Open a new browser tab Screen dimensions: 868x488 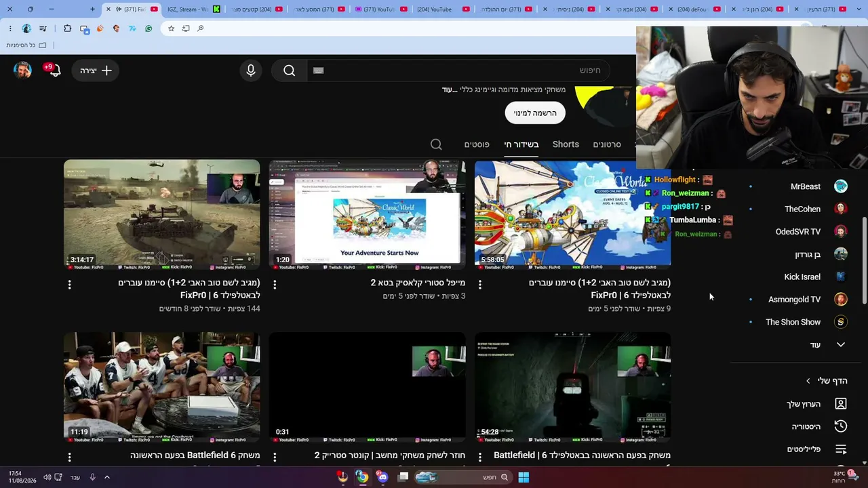click(x=93, y=9)
